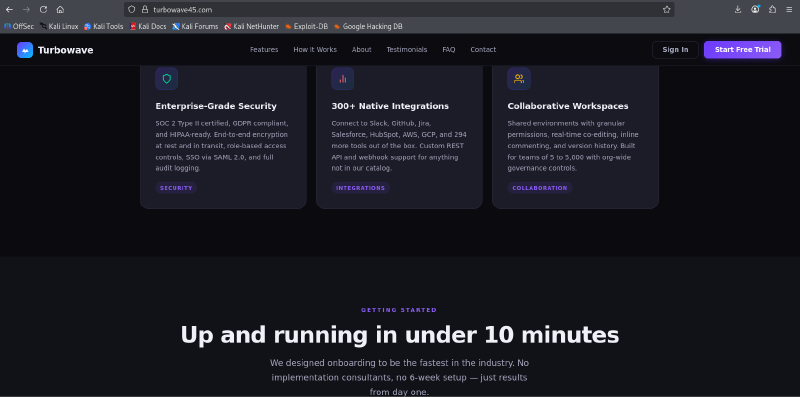
Task: Open the Kali Docs bookmark
Action: click(x=148, y=26)
